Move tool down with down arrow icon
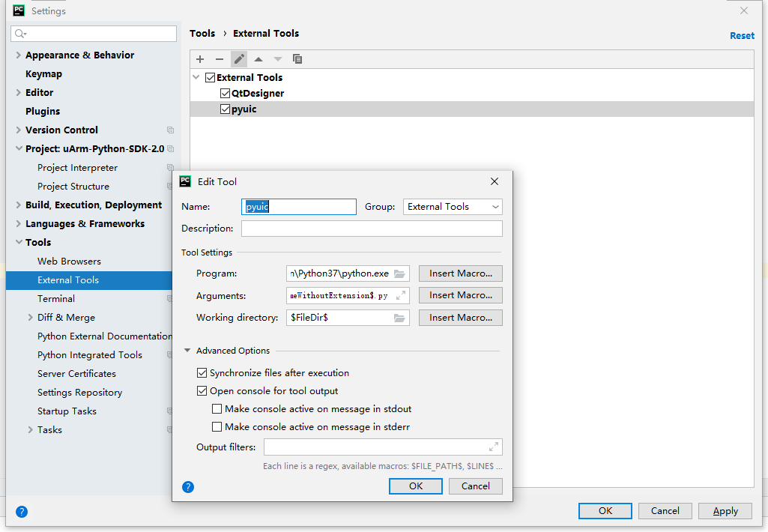The width and height of the screenshot is (768, 532). pyautogui.click(x=278, y=59)
